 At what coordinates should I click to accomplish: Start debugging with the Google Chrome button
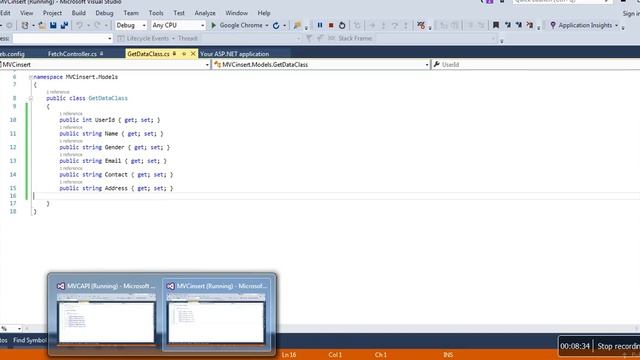pyautogui.click(x=237, y=25)
